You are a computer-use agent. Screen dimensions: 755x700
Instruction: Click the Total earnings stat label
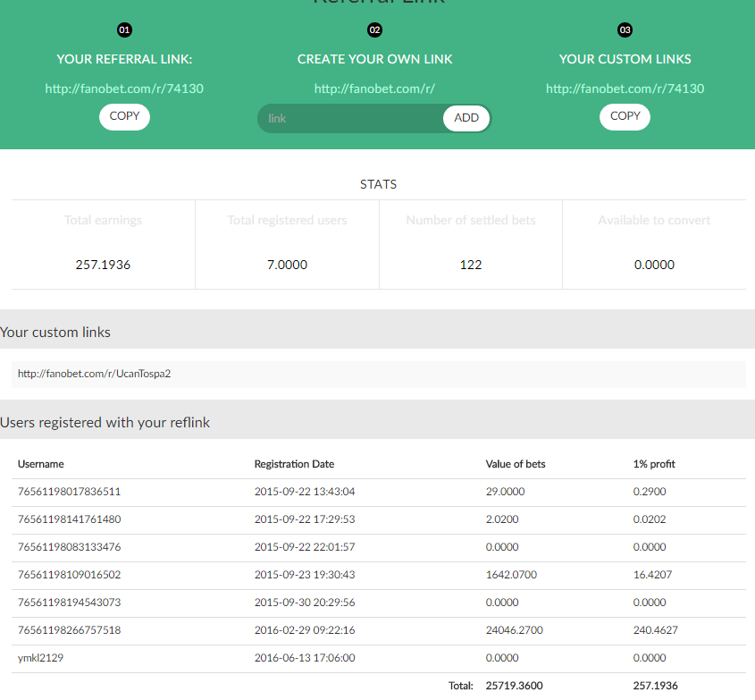[103, 220]
